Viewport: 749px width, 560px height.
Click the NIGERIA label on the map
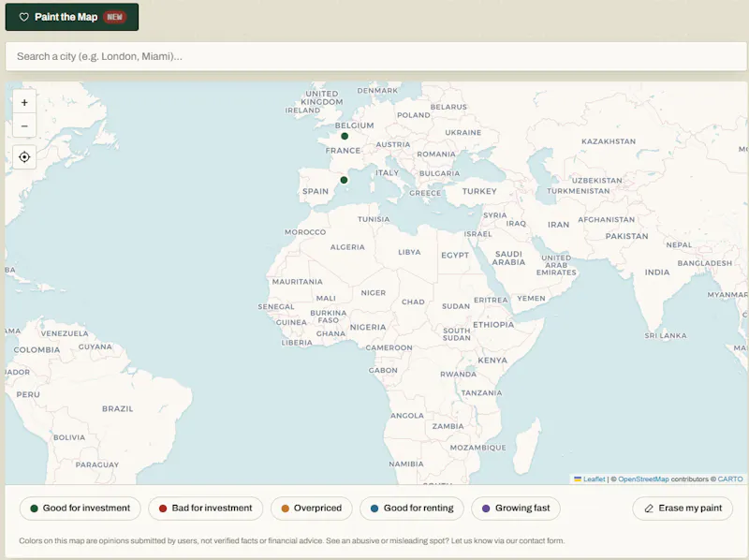click(368, 328)
